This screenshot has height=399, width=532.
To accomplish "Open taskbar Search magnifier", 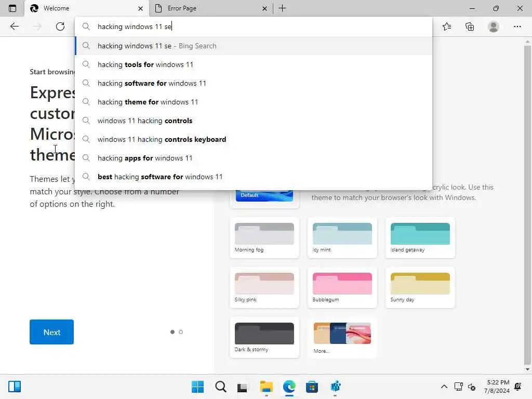I will point(220,387).
